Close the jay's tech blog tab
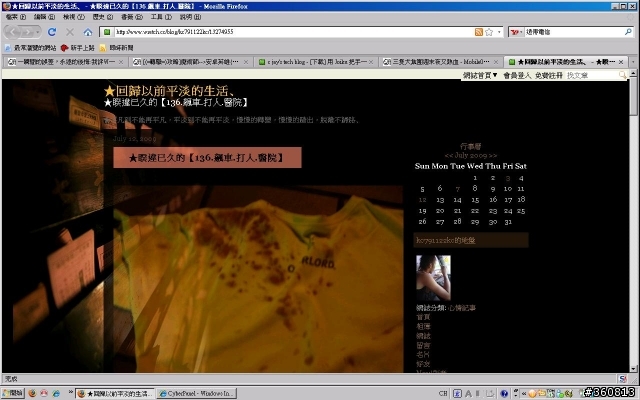 371,62
